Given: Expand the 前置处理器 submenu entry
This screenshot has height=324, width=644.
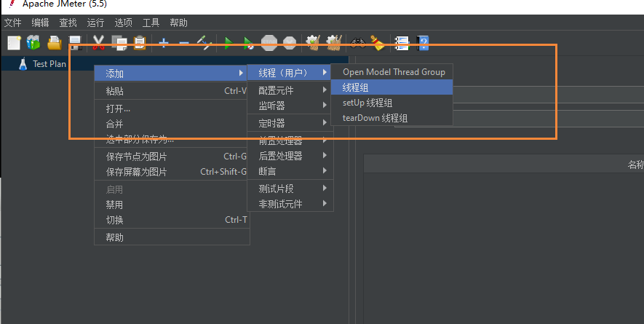Looking at the screenshot, I should pyautogui.click(x=290, y=141).
